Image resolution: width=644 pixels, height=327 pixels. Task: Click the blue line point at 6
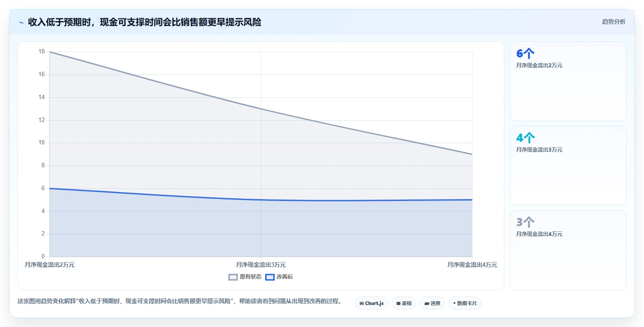coord(50,188)
